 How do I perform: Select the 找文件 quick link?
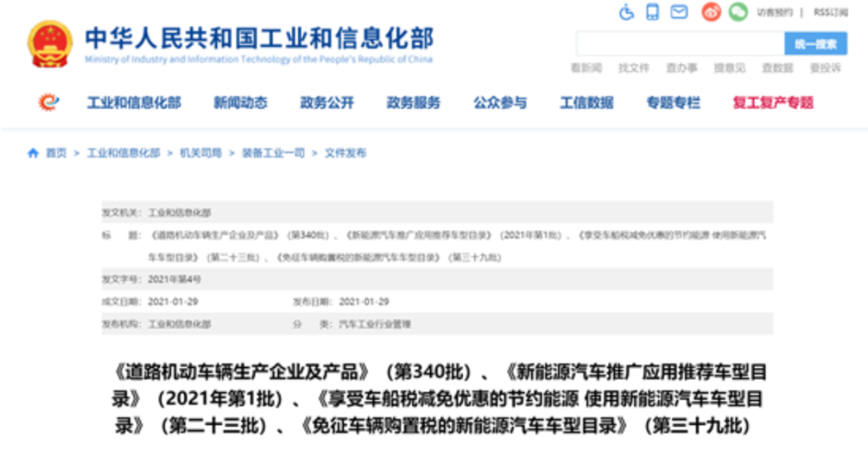click(x=634, y=68)
